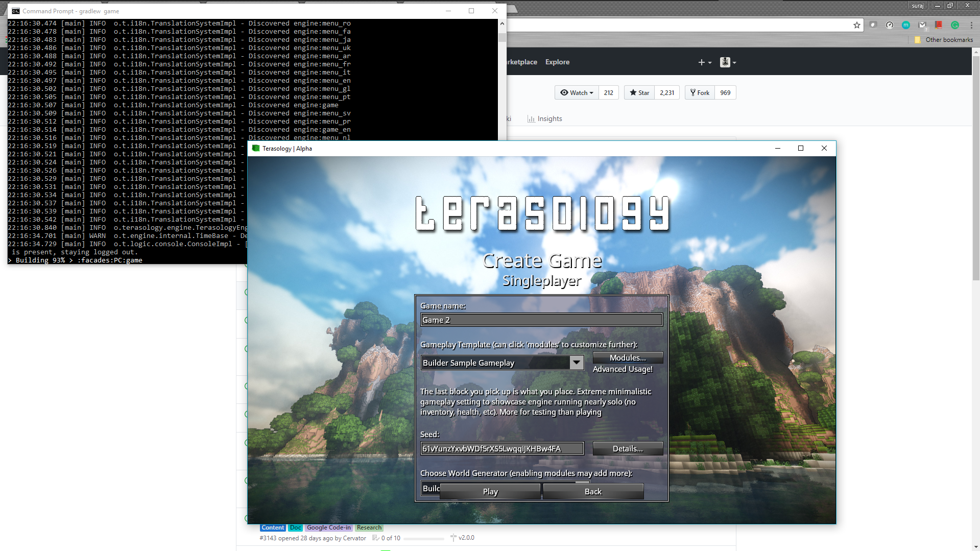Viewport: 980px width, 551px height.
Task: Click the Details... button beside the seed
Action: pos(627,448)
